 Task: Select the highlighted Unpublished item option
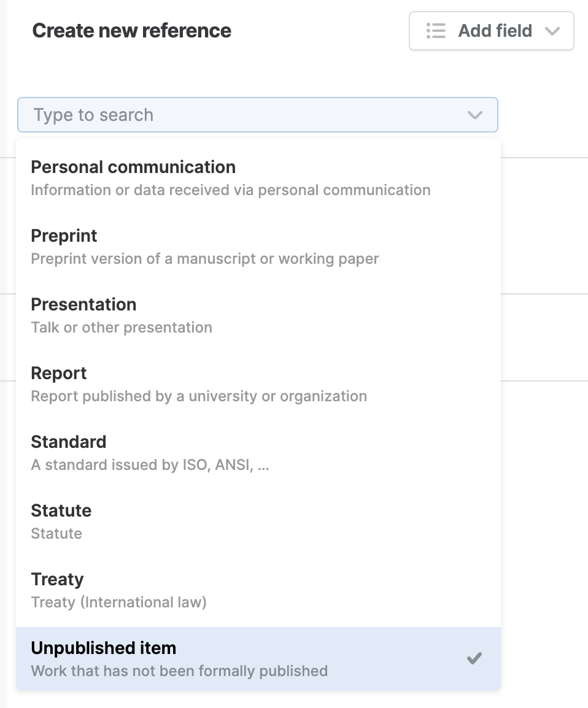(103, 648)
